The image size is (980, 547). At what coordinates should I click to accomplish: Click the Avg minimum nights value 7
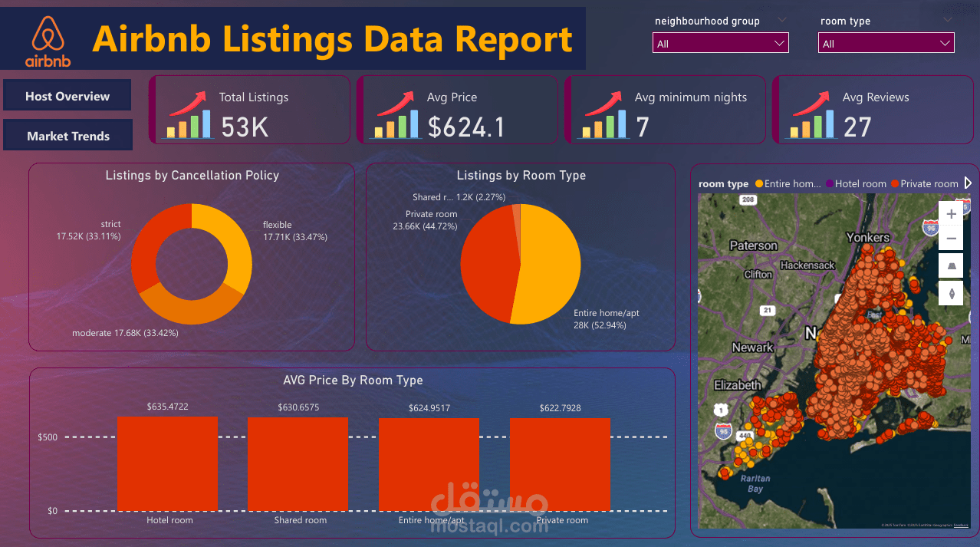point(643,127)
